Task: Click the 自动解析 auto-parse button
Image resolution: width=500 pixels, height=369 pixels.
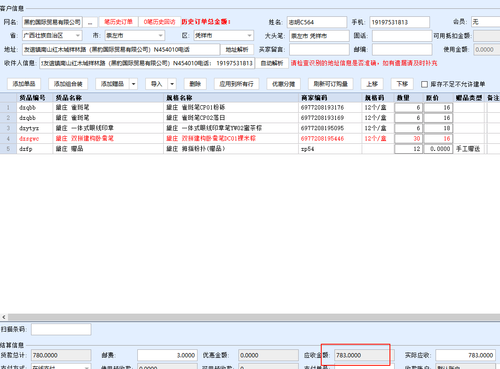Action: point(272,63)
